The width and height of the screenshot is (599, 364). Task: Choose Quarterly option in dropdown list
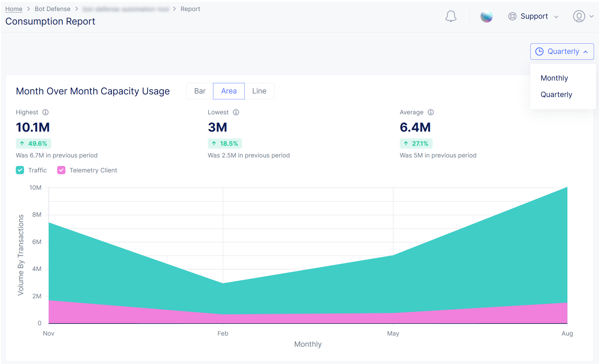coord(556,95)
